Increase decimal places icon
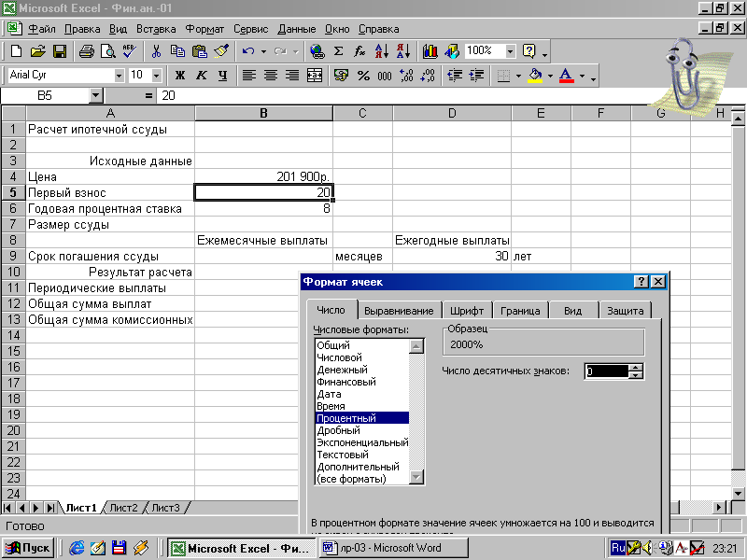Image resolution: width=747 pixels, height=560 pixels. 406,76
